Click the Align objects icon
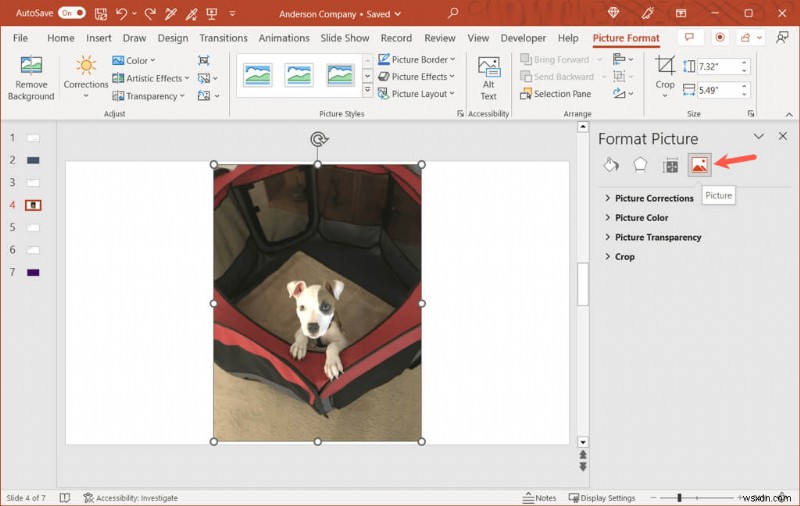Viewport: 800px width, 506px height. pyautogui.click(x=622, y=60)
